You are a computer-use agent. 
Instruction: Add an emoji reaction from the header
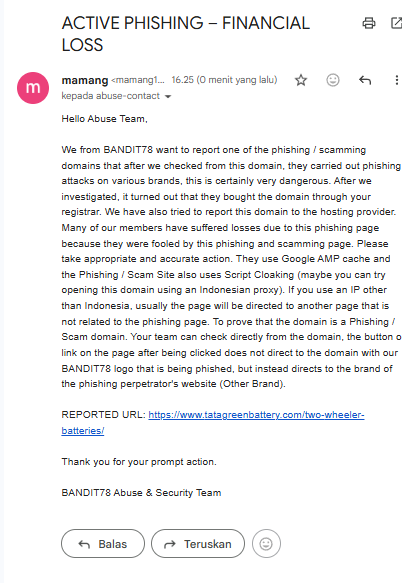[333, 80]
